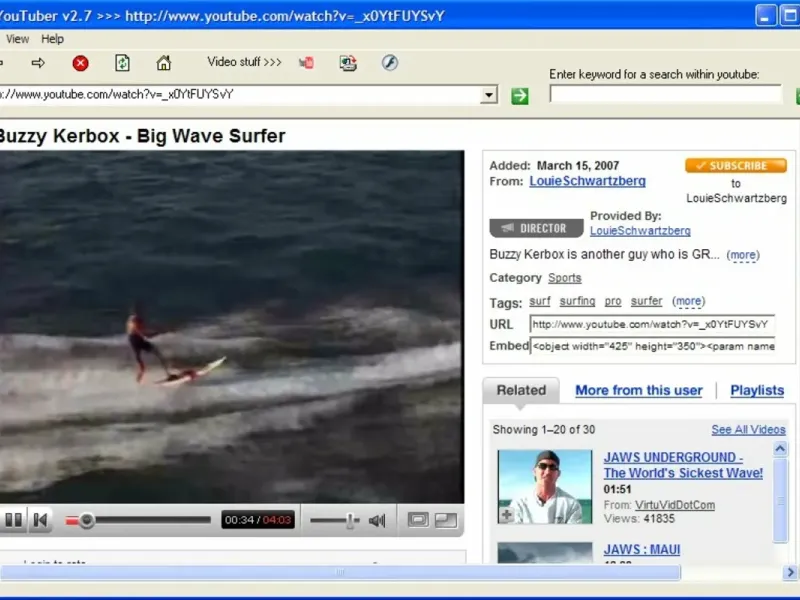Click the video seek progress slider handle
The width and height of the screenshot is (800, 600).
[x=87, y=520]
